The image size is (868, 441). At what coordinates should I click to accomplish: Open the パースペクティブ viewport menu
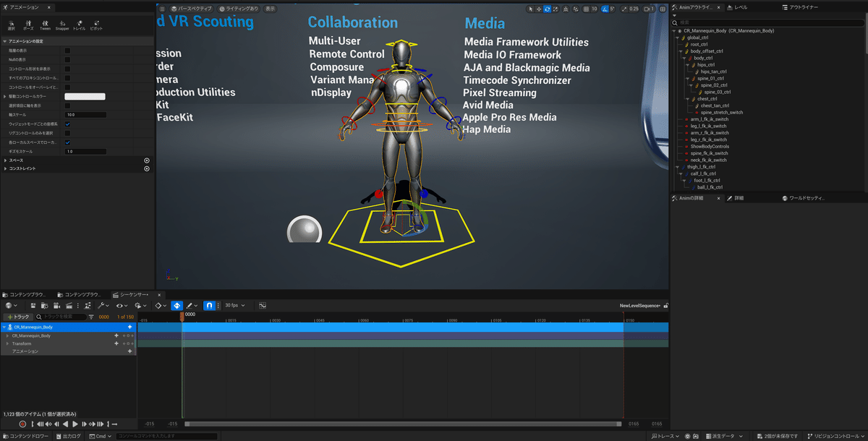pyautogui.click(x=192, y=9)
